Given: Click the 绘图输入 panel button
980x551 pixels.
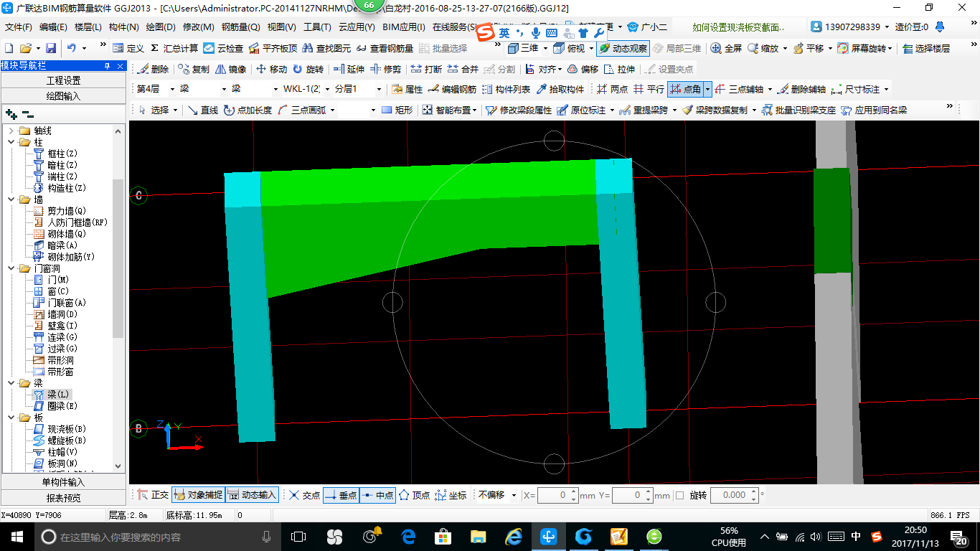Looking at the screenshot, I should (x=63, y=95).
